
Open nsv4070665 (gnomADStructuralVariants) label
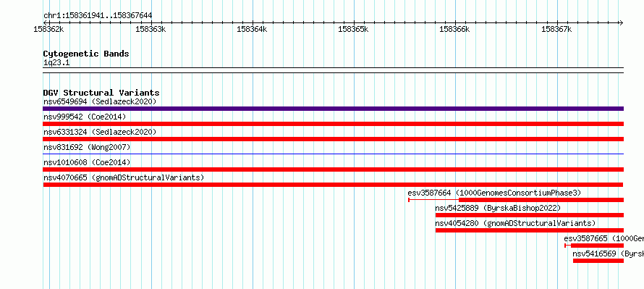[x=124, y=177]
